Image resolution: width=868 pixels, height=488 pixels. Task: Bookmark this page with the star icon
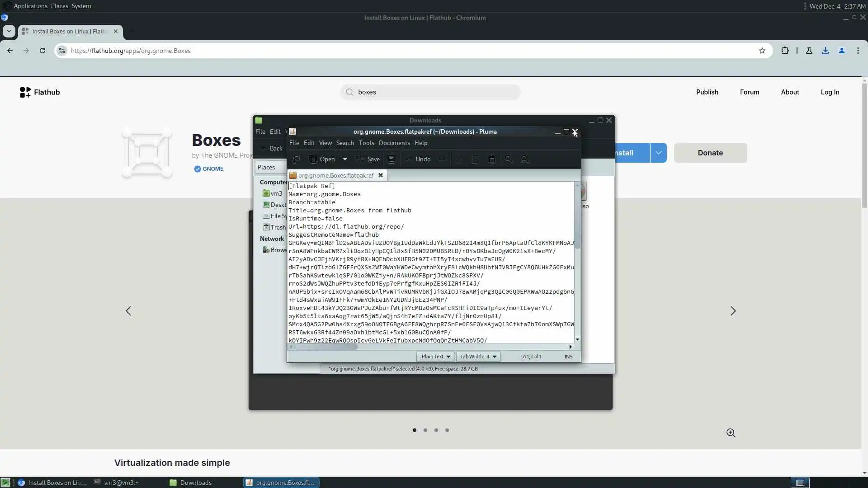pos(762,51)
